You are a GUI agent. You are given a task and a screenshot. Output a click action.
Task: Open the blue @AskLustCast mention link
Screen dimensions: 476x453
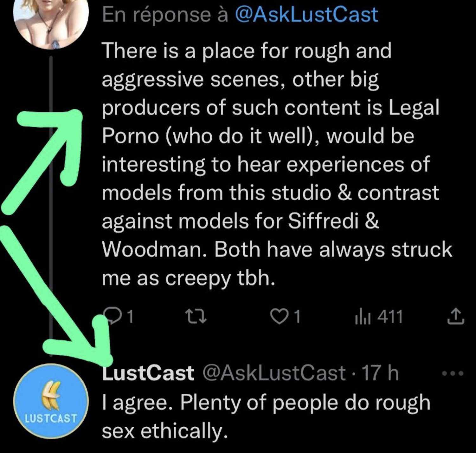(x=306, y=15)
